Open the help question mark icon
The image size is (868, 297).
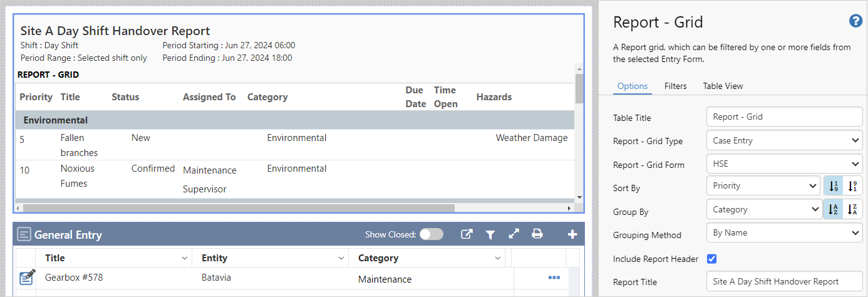coord(855,21)
